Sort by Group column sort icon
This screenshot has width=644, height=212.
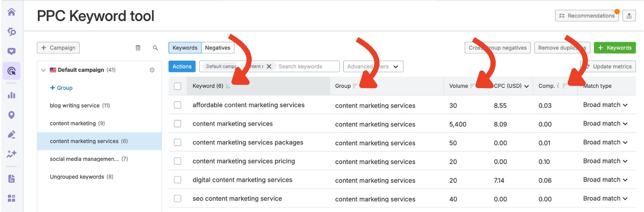point(355,86)
